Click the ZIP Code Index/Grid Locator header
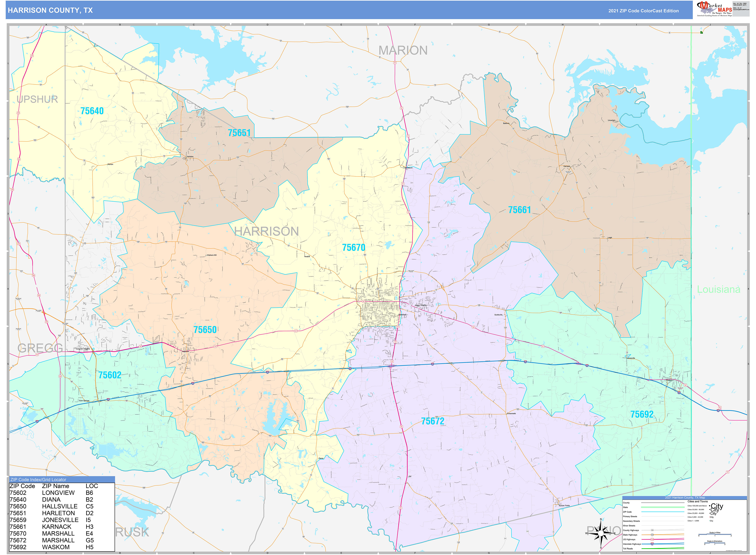Screen dimensions: 756x555 point(38,479)
